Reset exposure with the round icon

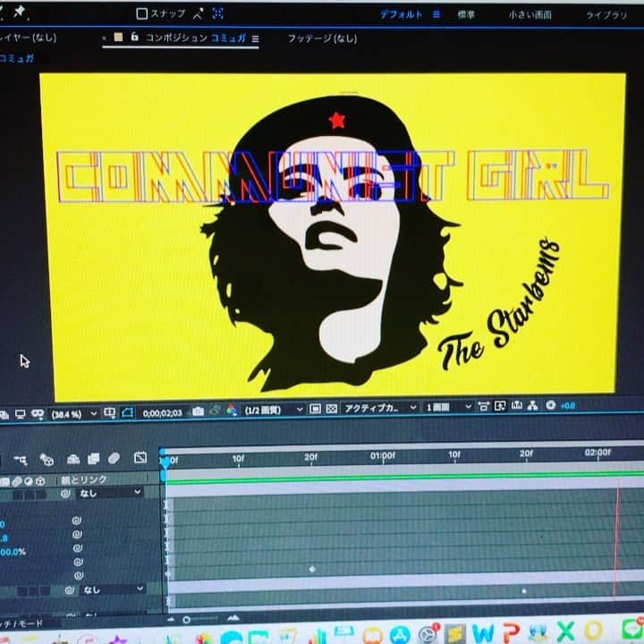point(551,405)
